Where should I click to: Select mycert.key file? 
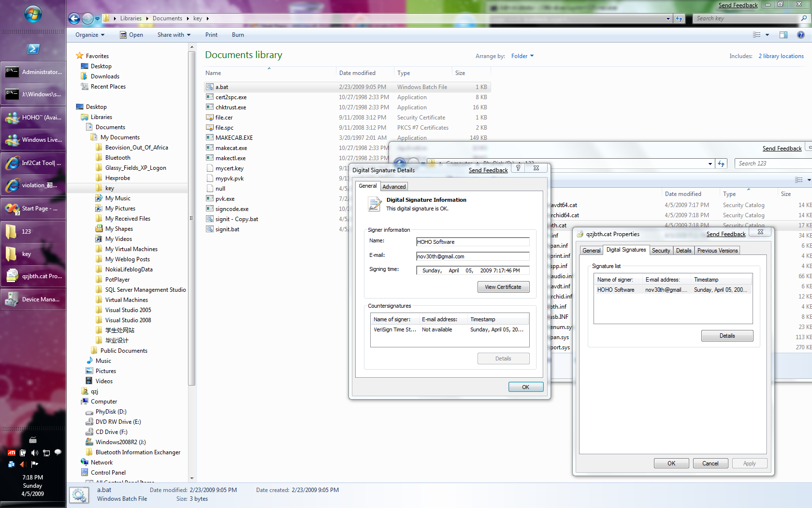(229, 168)
